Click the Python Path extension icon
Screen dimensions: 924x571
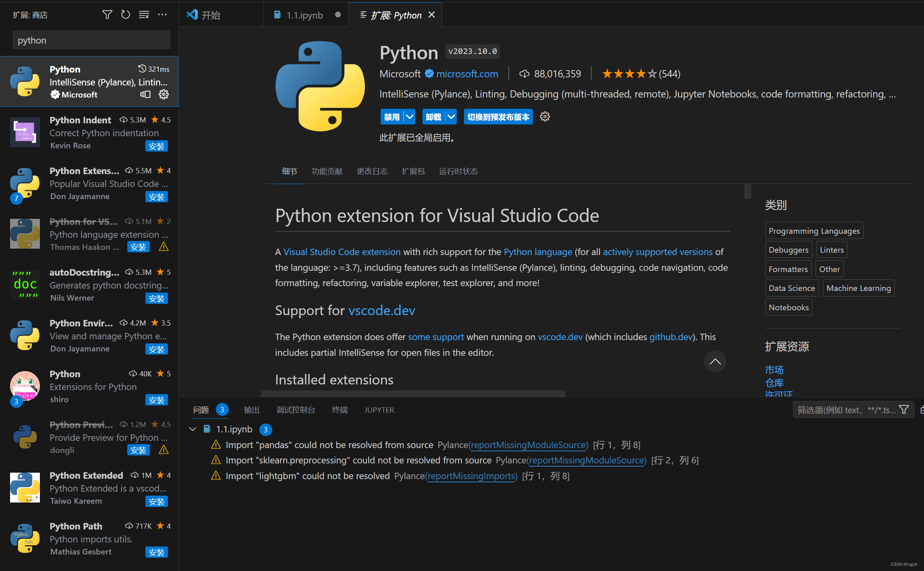25,538
